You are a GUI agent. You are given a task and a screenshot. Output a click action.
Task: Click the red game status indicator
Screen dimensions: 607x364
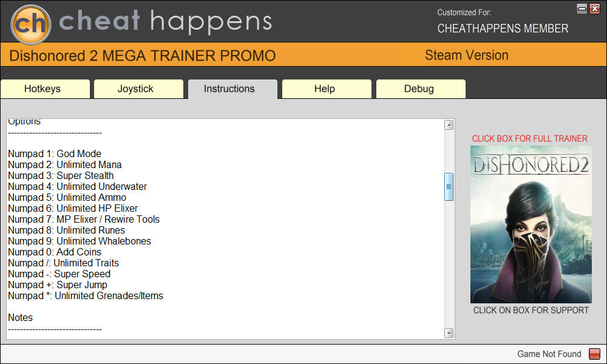[594, 354]
